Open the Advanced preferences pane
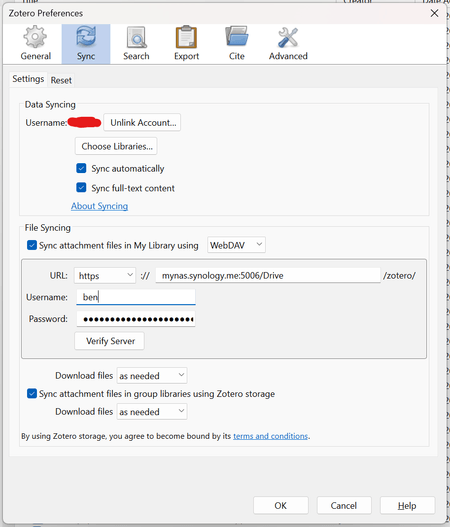The image size is (450, 527). 288,44
